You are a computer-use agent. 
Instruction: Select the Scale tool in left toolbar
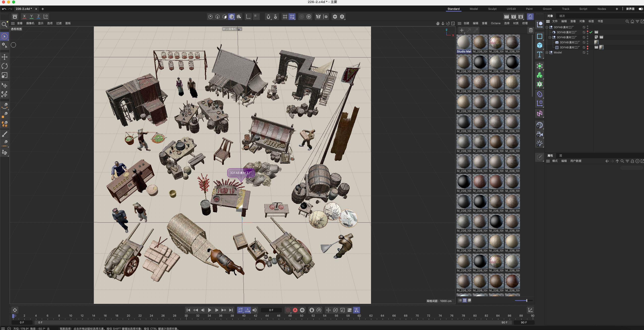point(5,75)
